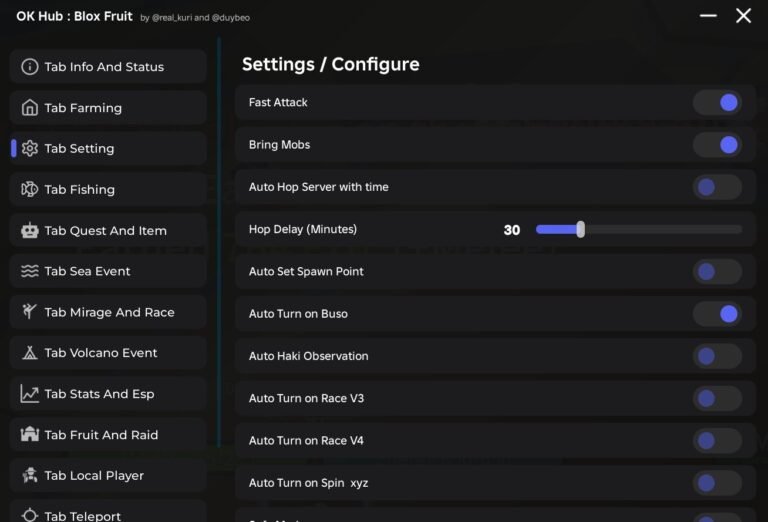Click the Settings / Configure heading
Viewport: 768px width, 522px height.
pyautogui.click(x=331, y=64)
